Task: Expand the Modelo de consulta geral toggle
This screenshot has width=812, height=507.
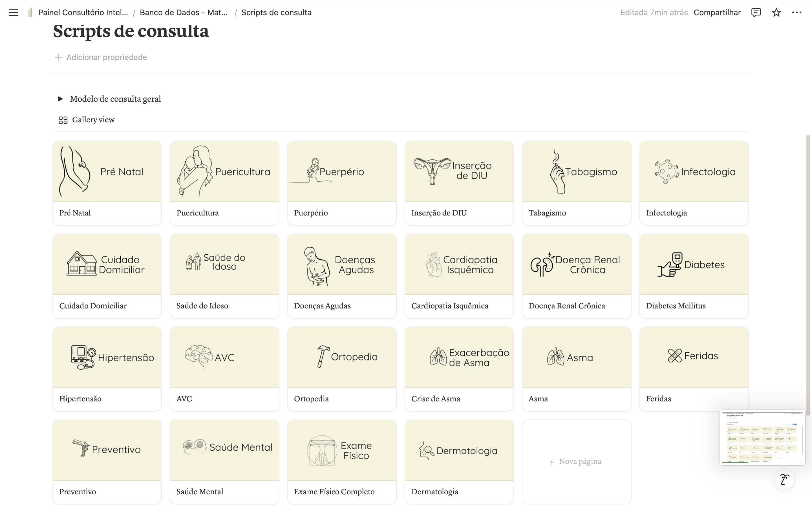Action: pyautogui.click(x=60, y=99)
